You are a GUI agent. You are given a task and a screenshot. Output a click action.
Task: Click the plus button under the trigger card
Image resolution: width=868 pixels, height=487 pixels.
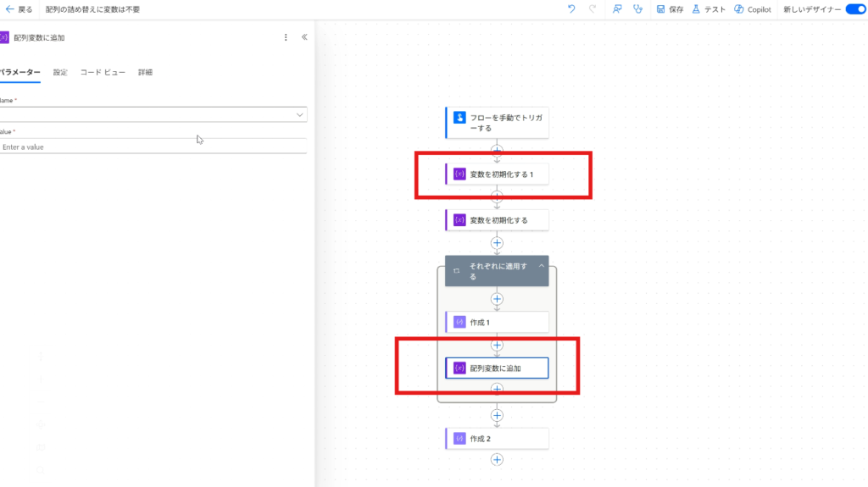coord(497,150)
